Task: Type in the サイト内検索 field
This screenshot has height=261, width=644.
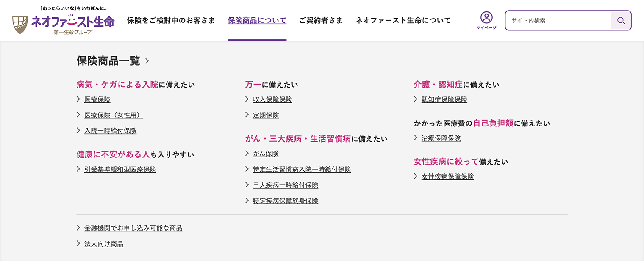Action: pos(558,20)
